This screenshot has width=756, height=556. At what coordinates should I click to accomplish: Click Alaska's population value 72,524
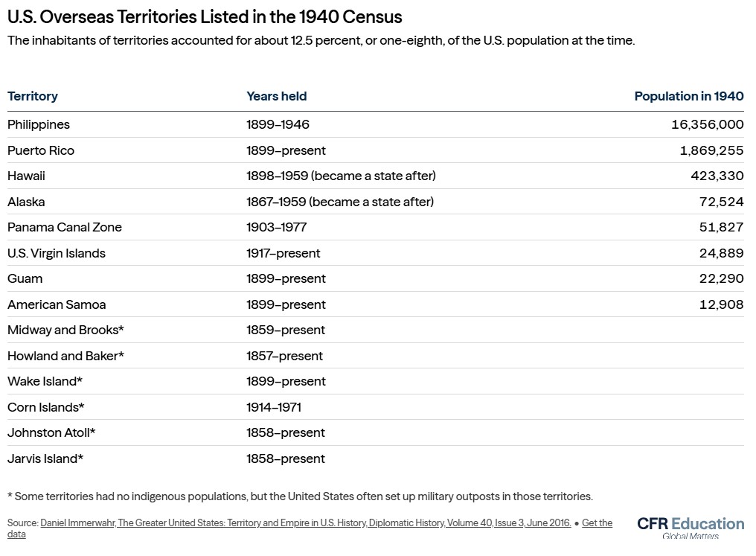(721, 202)
